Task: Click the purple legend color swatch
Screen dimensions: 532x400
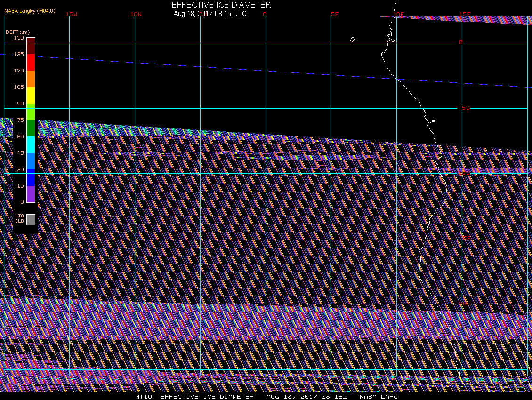Action: 31,194
